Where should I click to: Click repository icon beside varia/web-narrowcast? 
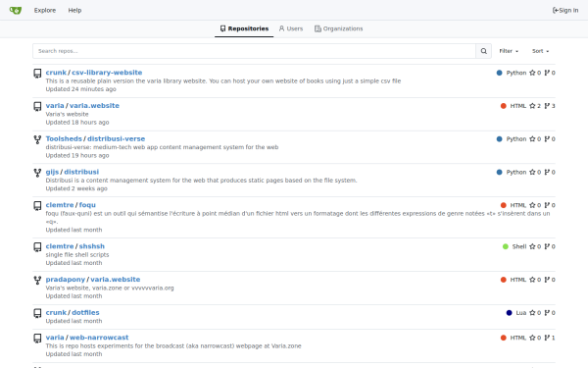(37, 338)
